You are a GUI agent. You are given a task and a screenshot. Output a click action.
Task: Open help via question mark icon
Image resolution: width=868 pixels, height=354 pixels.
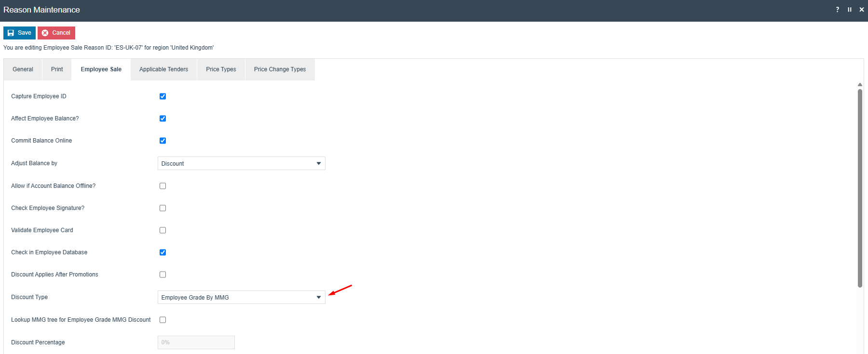838,10
